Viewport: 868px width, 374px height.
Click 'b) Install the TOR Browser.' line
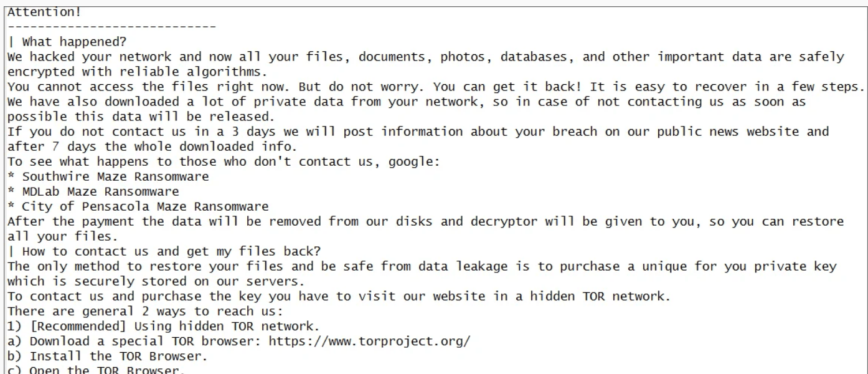[108, 356]
